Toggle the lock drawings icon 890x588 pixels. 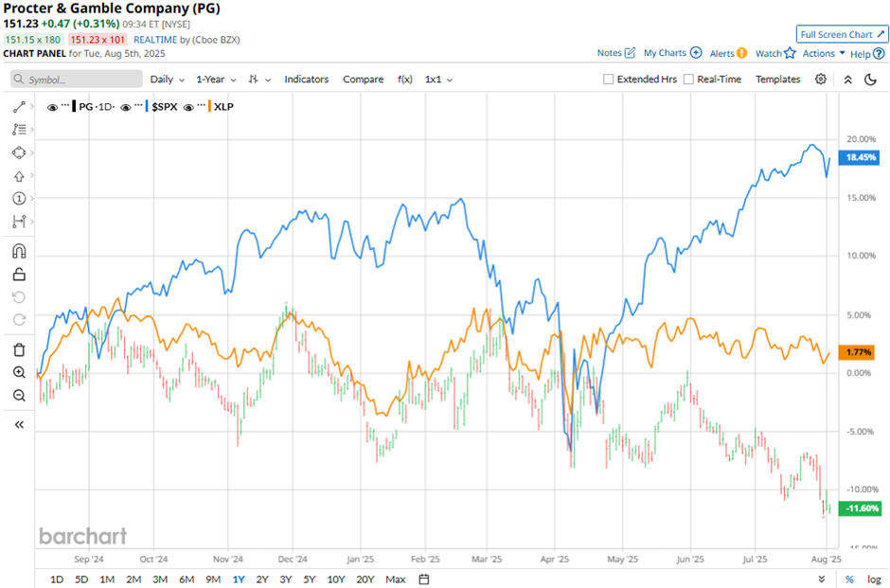(x=19, y=275)
